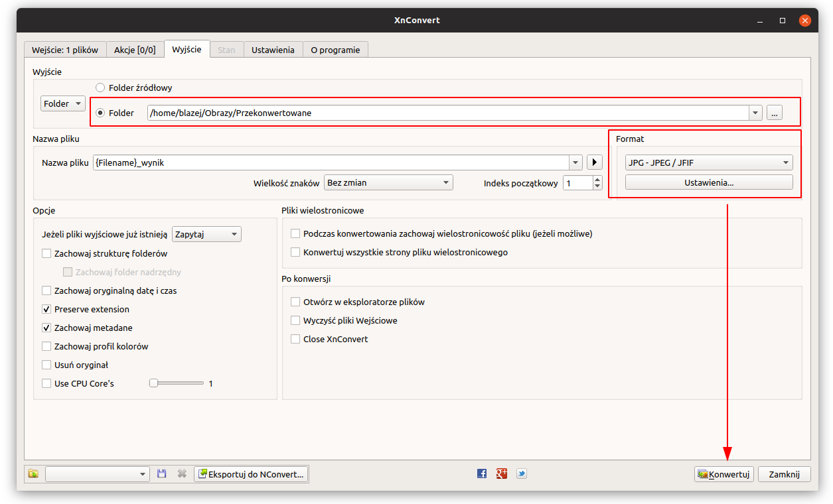Screen dimensions: 833x504
Task: Uncheck Preserve extension checkbox
Action: click(x=46, y=309)
